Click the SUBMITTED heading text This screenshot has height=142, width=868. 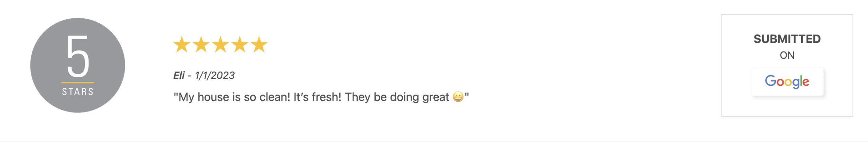click(787, 39)
